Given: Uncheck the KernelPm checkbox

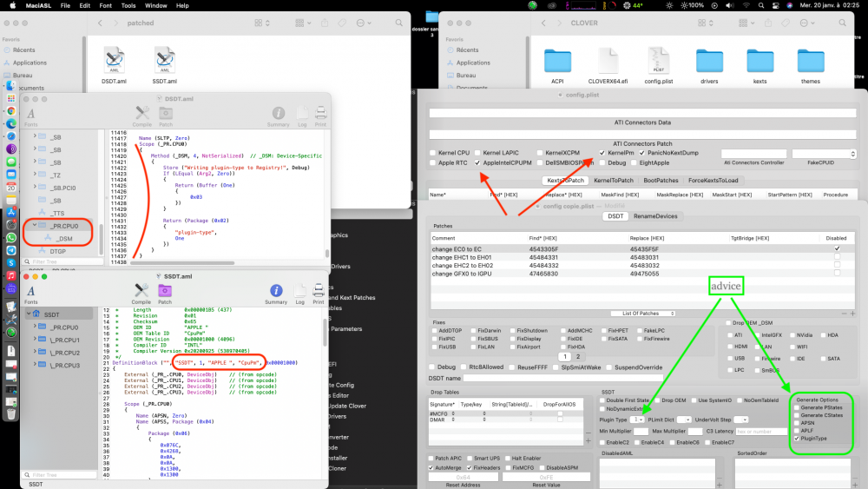Looking at the screenshot, I should (x=602, y=153).
